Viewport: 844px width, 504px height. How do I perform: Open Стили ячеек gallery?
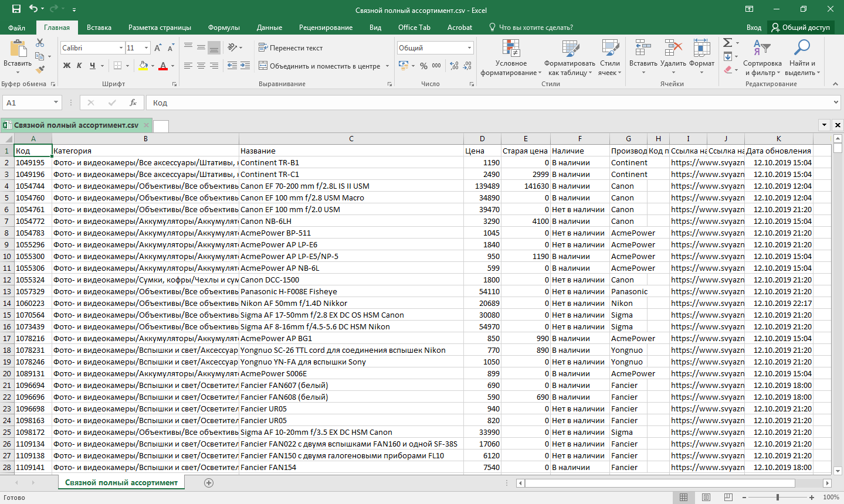pos(610,57)
